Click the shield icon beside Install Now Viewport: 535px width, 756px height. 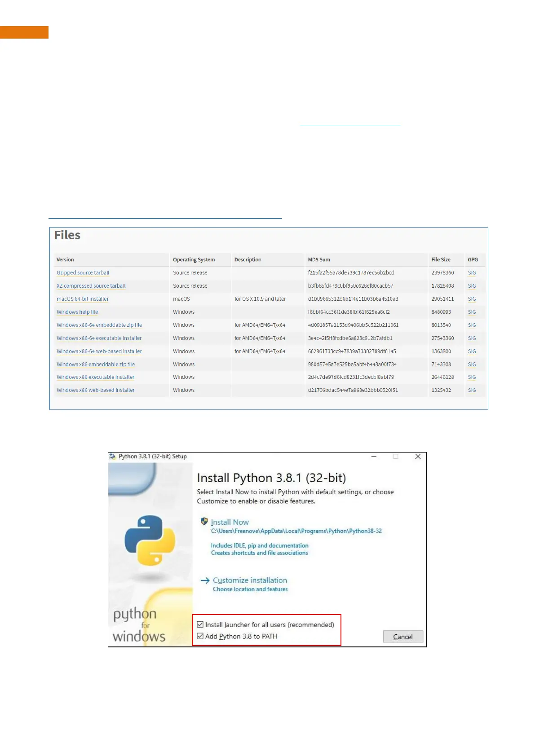coord(204,522)
